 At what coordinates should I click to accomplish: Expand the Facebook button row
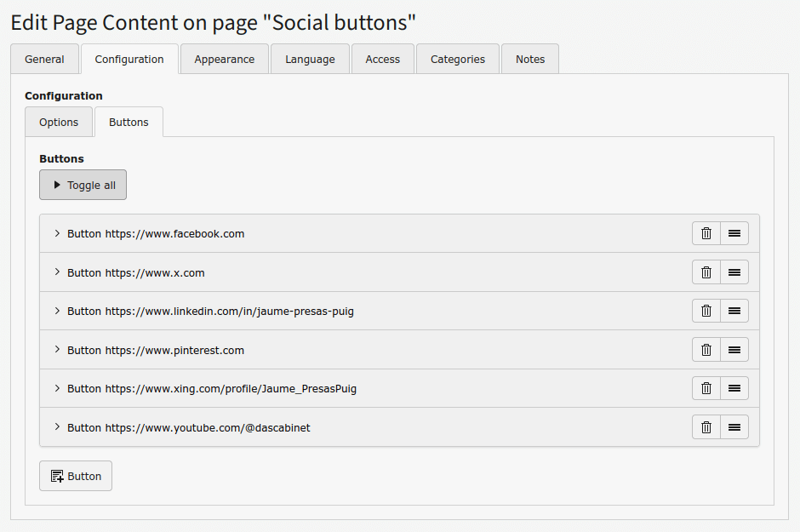coord(57,233)
